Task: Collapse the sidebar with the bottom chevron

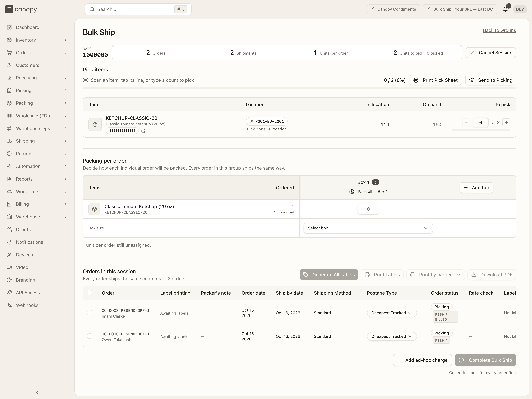Action: point(37,392)
